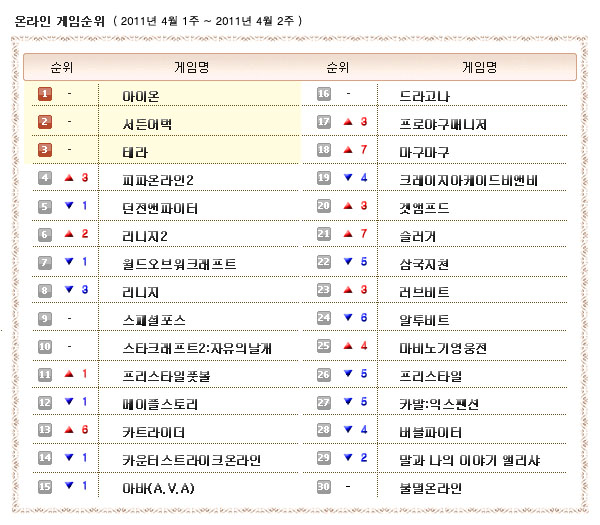The height and width of the screenshot is (525, 600).
Task: Select 스타크래프트2:자유의날개 entry
Action: pyautogui.click(x=196, y=348)
